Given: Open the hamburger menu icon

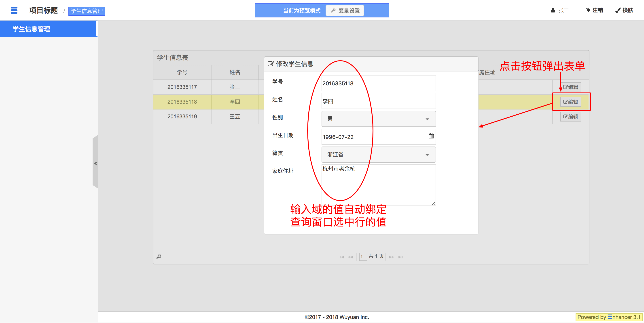Looking at the screenshot, I should click(x=14, y=10).
